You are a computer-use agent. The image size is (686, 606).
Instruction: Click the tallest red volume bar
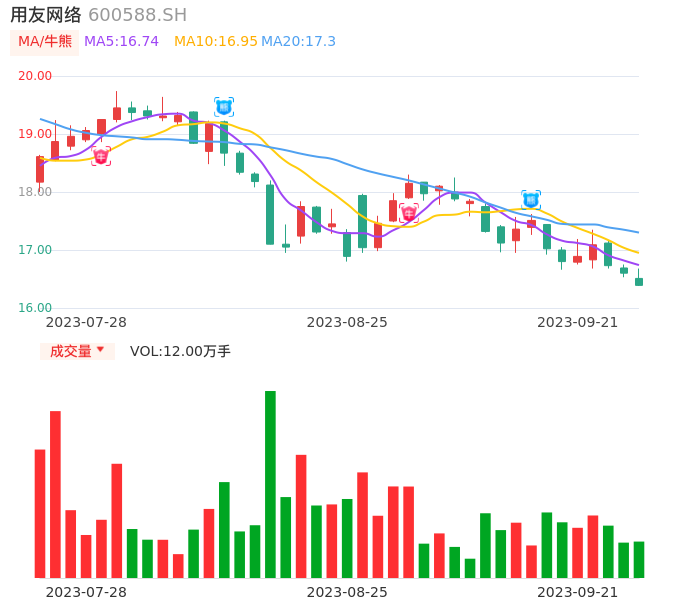pos(56,494)
